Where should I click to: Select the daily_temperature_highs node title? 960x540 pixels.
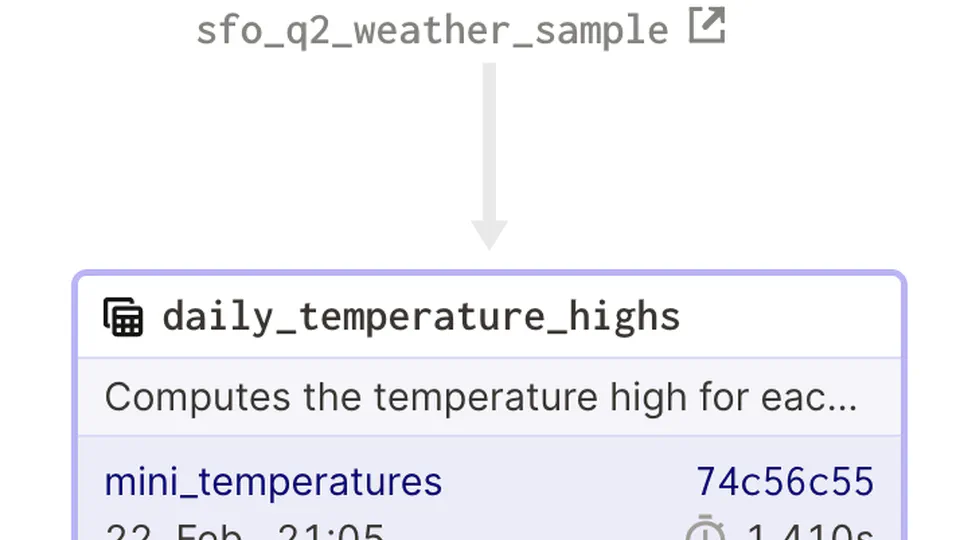tap(421, 317)
